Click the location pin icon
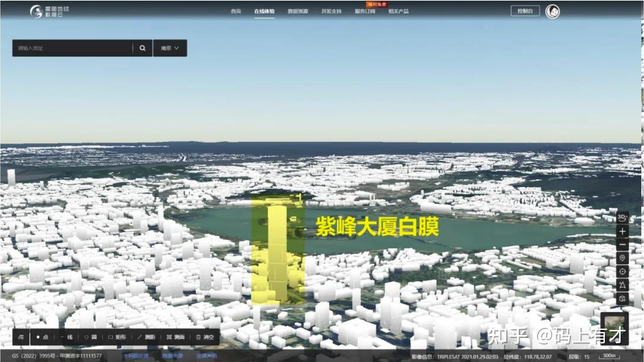 pyautogui.click(x=622, y=258)
